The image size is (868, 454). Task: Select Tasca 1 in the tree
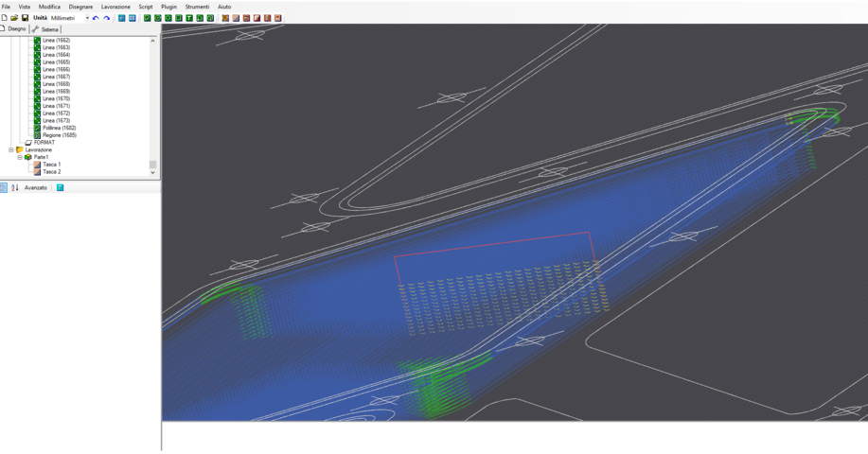(x=51, y=165)
